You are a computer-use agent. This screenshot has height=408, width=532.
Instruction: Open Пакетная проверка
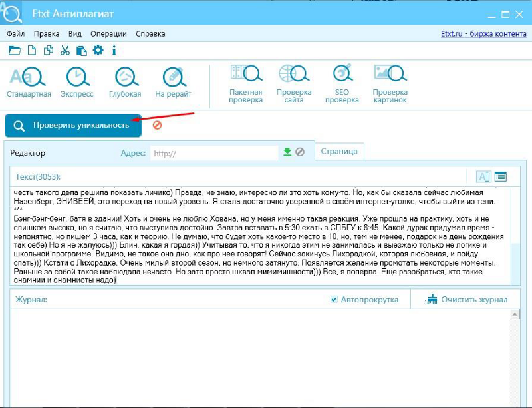point(245,84)
